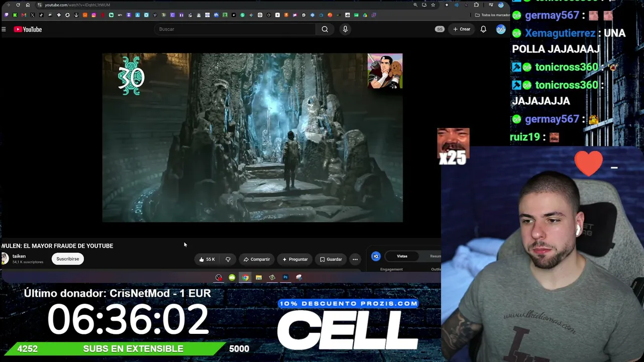644x362 pixels.
Task: Open the YouTube guide hamburger menu
Action: point(4,29)
